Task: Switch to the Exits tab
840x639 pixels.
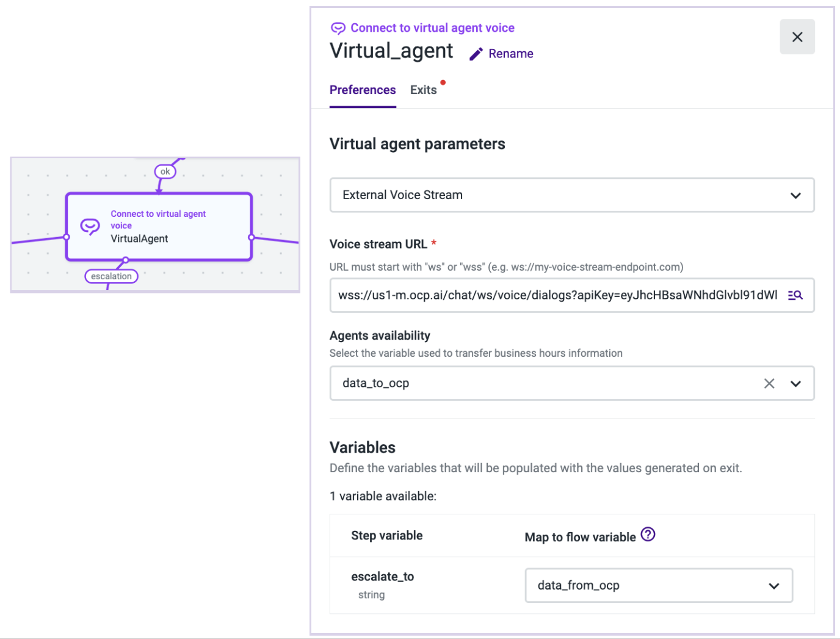Action: (x=423, y=90)
